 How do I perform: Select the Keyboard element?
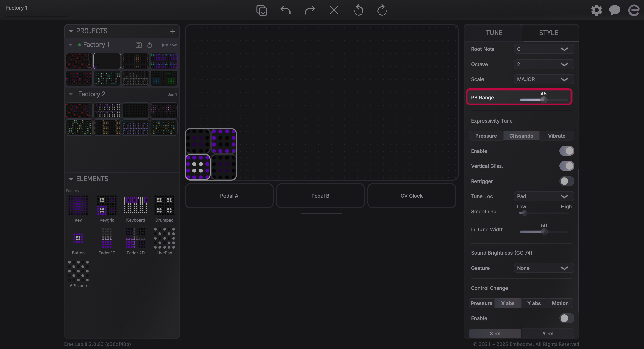tap(136, 209)
